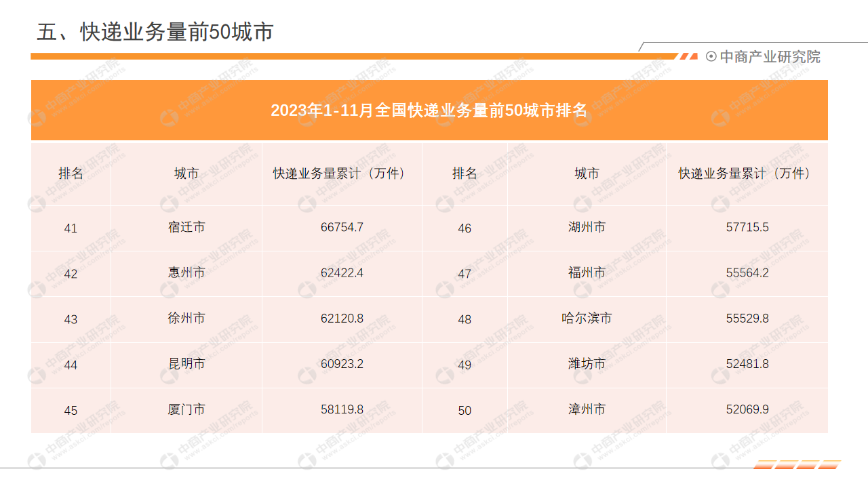The image size is (868, 488).
Task: Click the value 57715.5
Action: coord(747,227)
